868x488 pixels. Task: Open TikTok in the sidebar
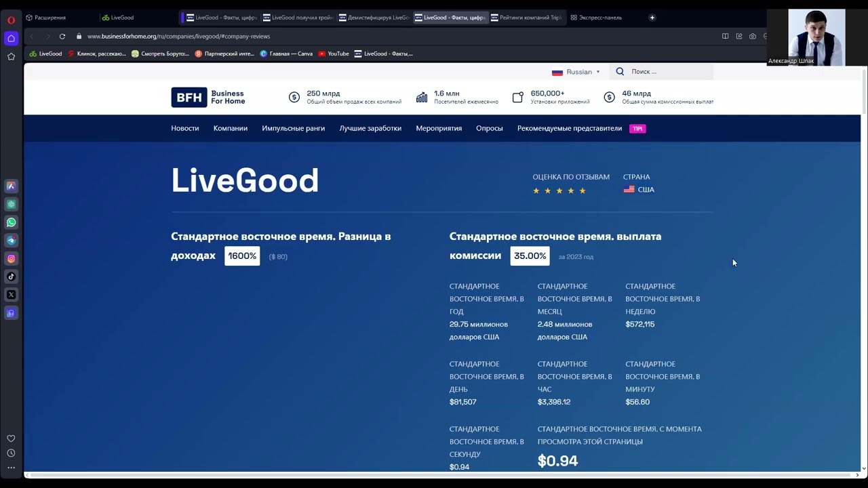click(11, 277)
